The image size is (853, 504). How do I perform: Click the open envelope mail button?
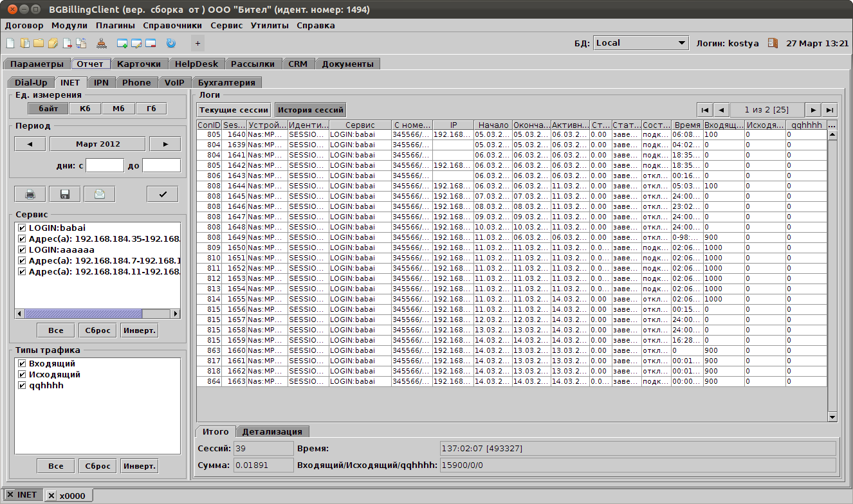[99, 194]
